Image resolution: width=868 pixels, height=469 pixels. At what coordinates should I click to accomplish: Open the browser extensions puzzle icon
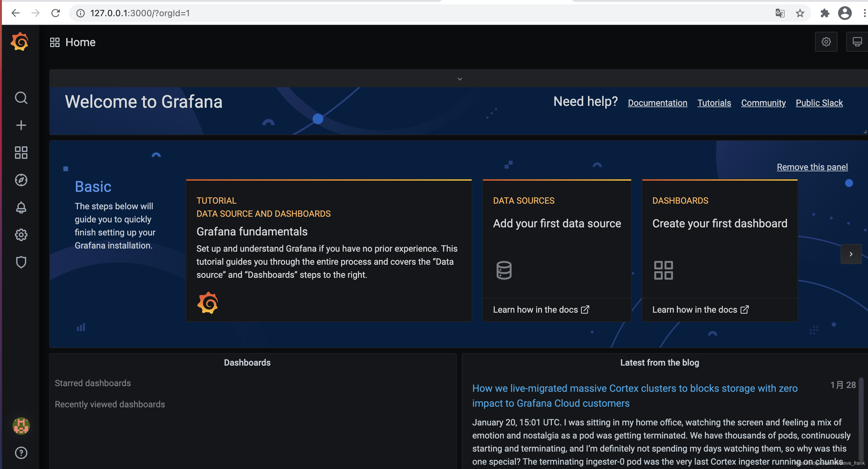pyautogui.click(x=824, y=13)
